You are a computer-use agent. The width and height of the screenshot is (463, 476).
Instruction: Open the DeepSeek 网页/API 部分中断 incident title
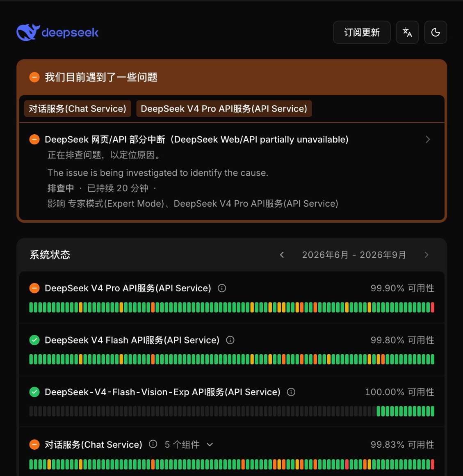coord(196,140)
